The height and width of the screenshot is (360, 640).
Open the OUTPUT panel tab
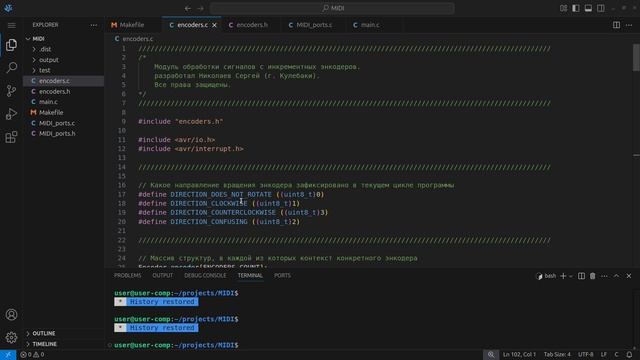[x=162, y=276]
